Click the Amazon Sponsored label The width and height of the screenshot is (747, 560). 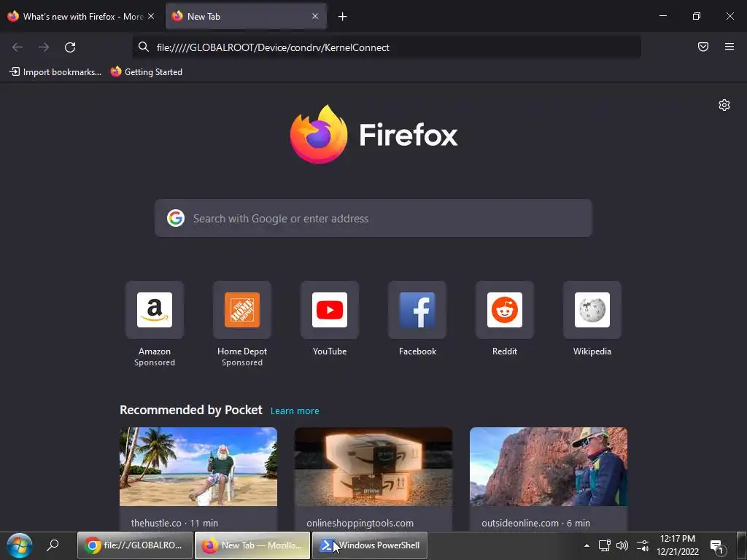(155, 363)
